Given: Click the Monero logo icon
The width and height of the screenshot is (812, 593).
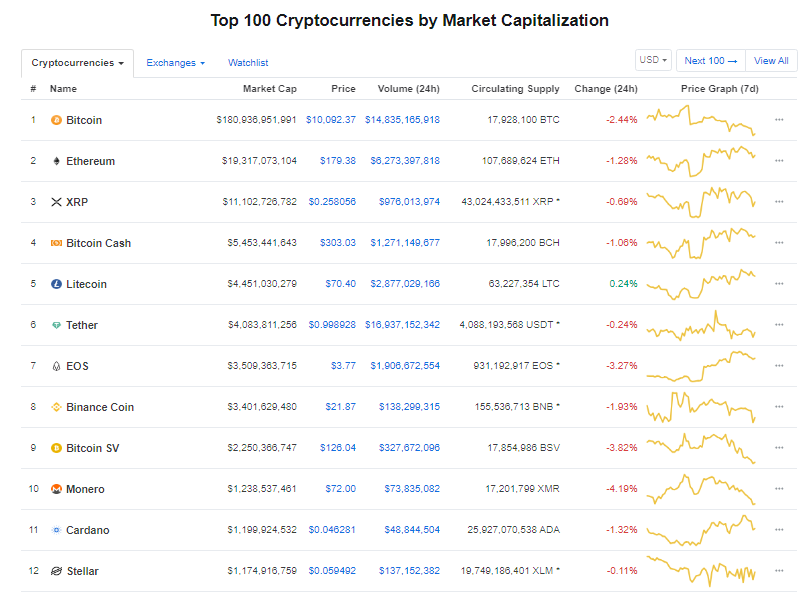Looking at the screenshot, I should (56, 489).
